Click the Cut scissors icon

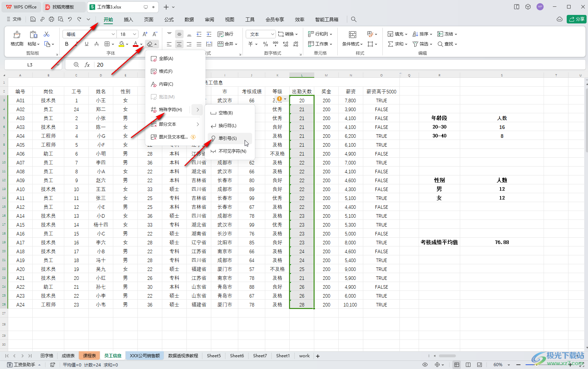tap(47, 34)
